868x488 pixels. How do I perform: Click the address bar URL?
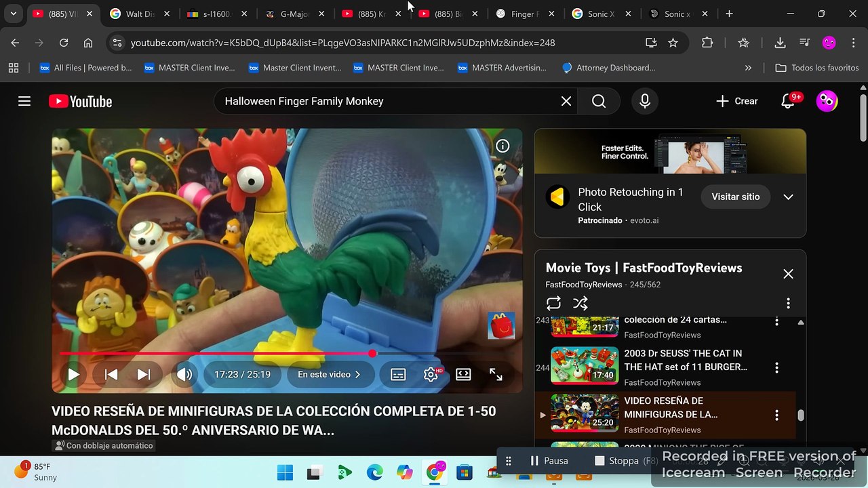point(342,43)
